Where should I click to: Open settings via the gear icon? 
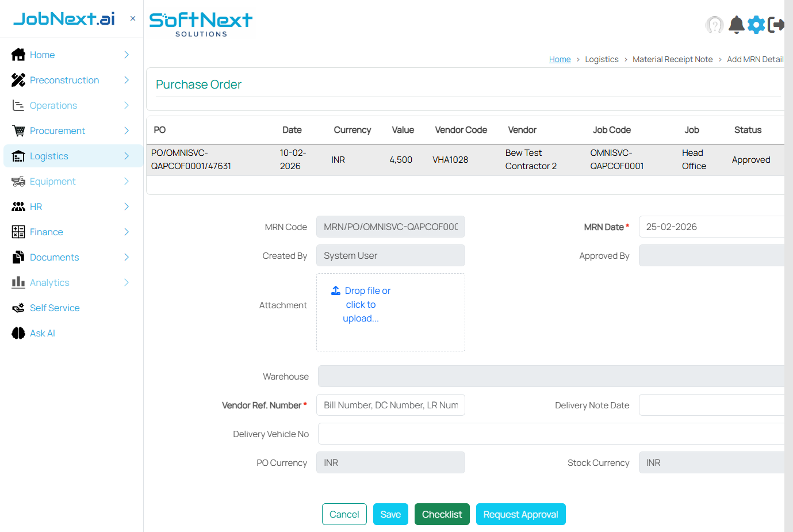coord(756,25)
